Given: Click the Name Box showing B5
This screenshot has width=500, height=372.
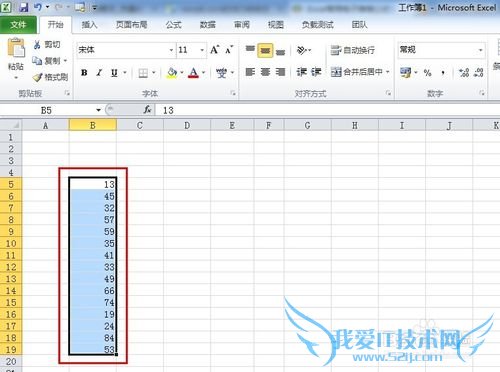Looking at the screenshot, I should coord(46,110).
